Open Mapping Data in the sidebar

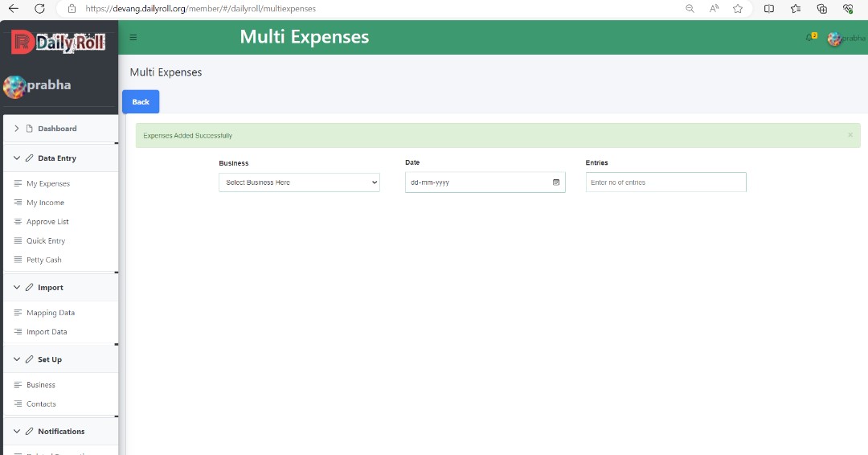point(51,313)
